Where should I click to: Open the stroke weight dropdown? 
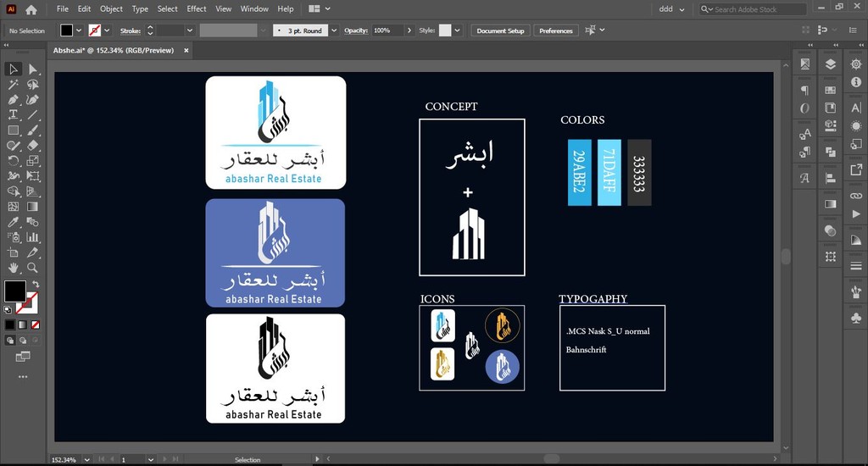pos(190,31)
